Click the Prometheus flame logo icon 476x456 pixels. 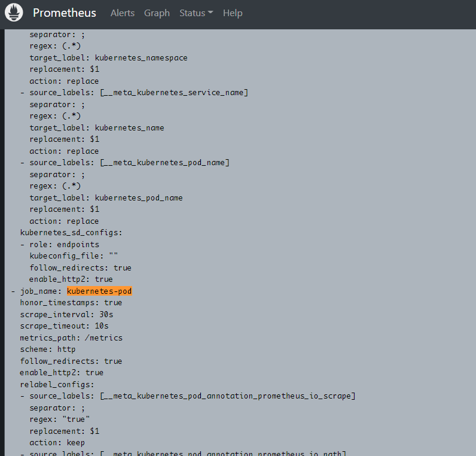(14, 13)
